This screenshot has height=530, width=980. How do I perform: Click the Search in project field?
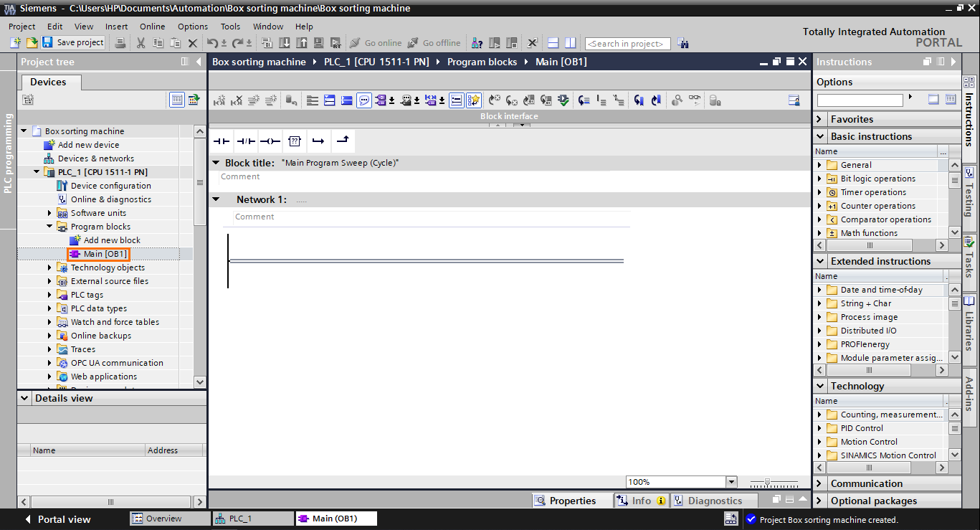[628, 44]
